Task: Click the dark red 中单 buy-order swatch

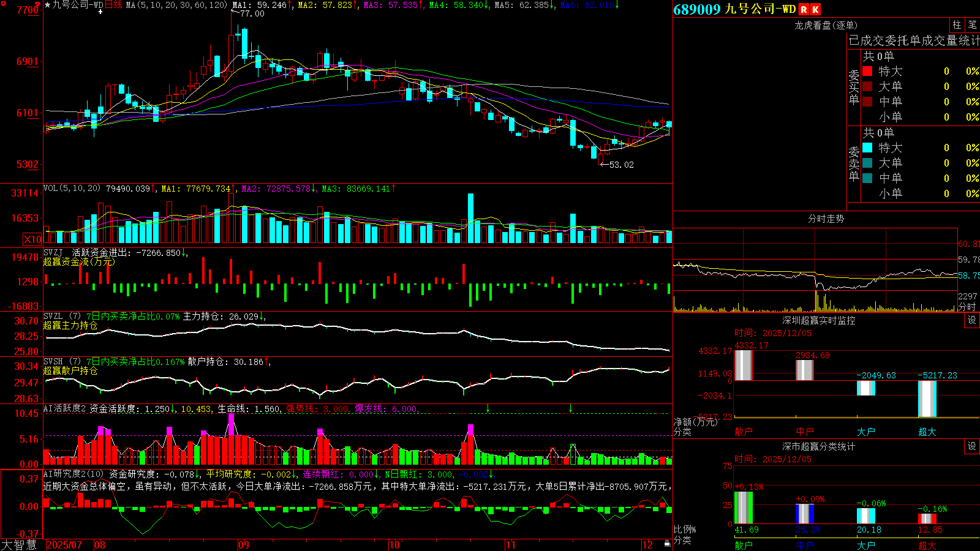Action: click(x=867, y=101)
